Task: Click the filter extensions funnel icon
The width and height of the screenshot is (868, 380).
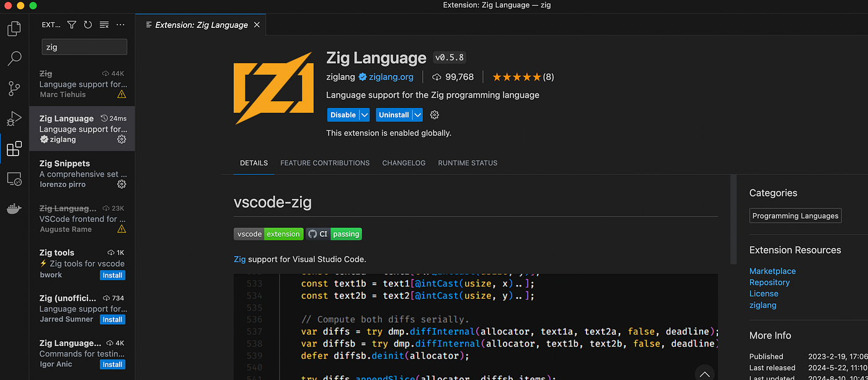Action: tap(72, 25)
